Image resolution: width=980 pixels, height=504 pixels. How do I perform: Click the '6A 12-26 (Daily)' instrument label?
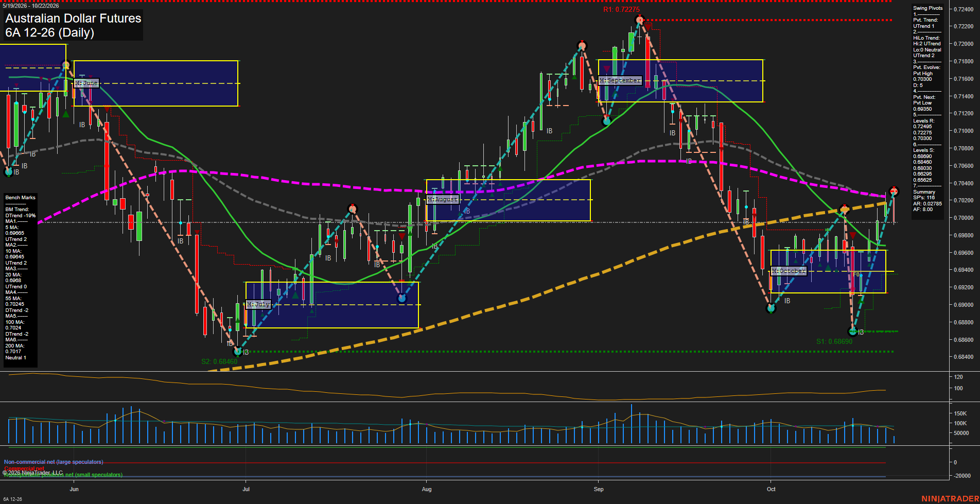coord(49,33)
